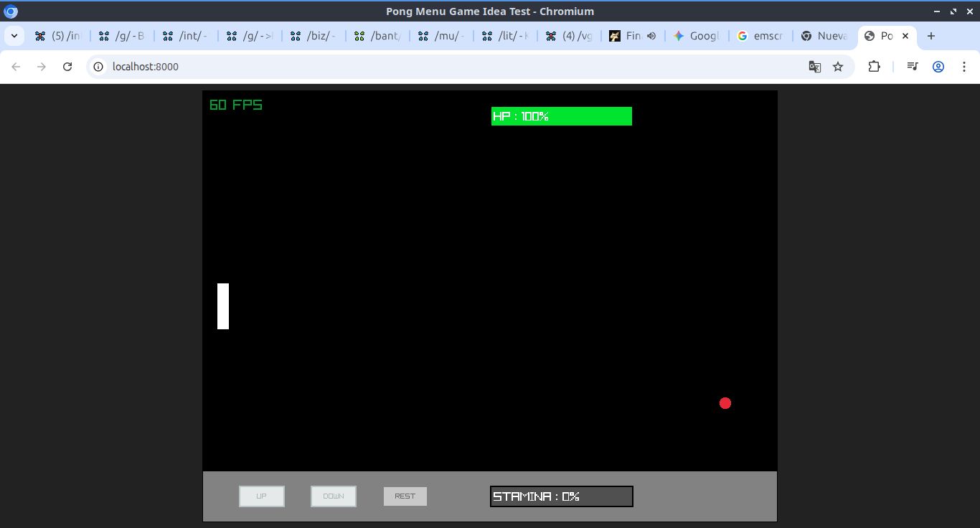Screen dimensions: 980x528
Task: Click the REST button in the game
Action: click(x=405, y=496)
